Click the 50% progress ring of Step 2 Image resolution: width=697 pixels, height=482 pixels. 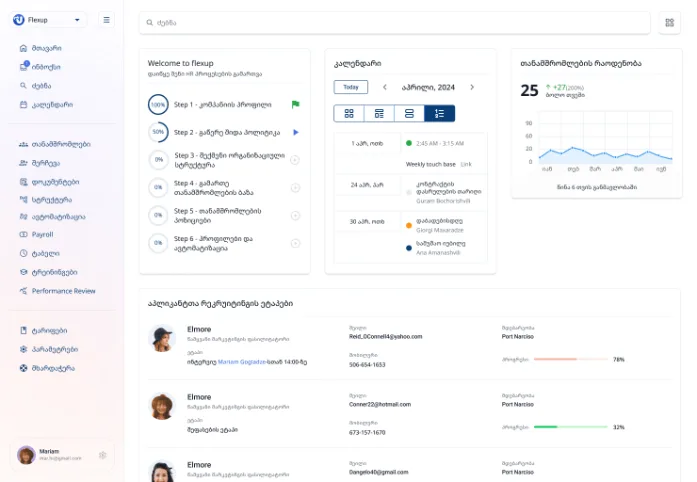click(158, 132)
